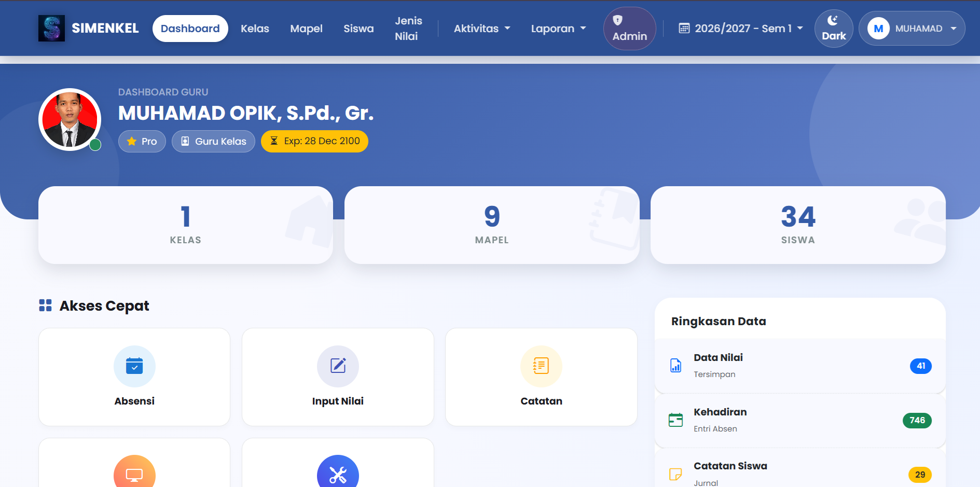The width and height of the screenshot is (980, 487).
Task: Click the 1 KELAS stat card
Action: click(x=186, y=225)
